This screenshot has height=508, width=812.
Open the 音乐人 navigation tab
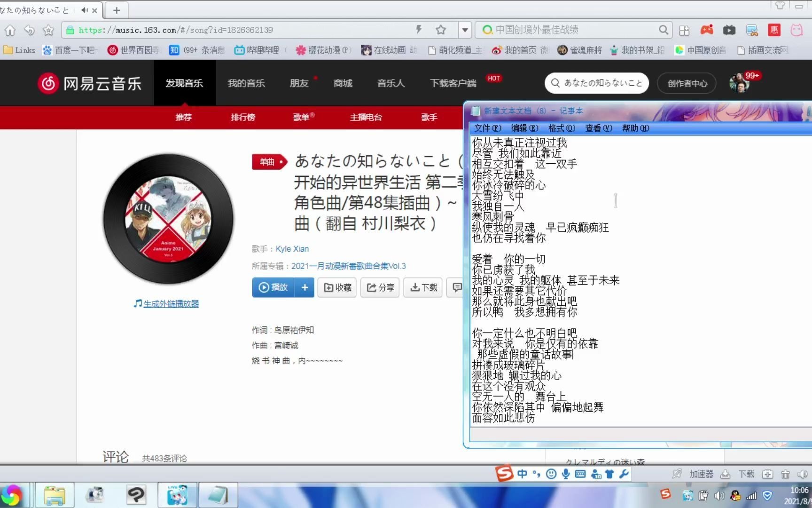click(x=390, y=83)
